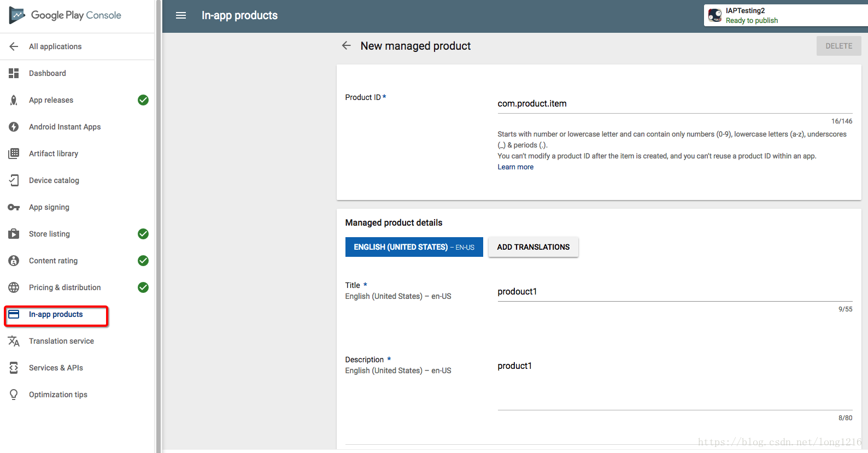Click the Add Translations button

point(533,247)
